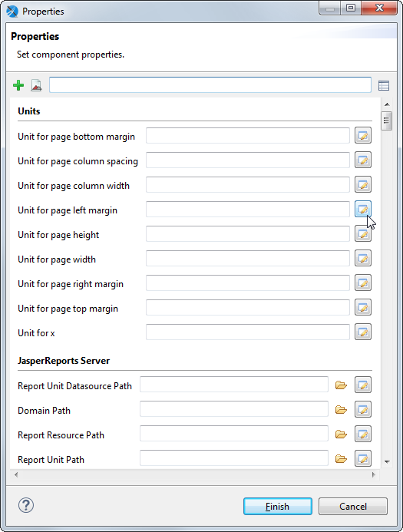The height and width of the screenshot is (532, 403).
Task: Click the Unit for page width field
Action: pyautogui.click(x=248, y=258)
